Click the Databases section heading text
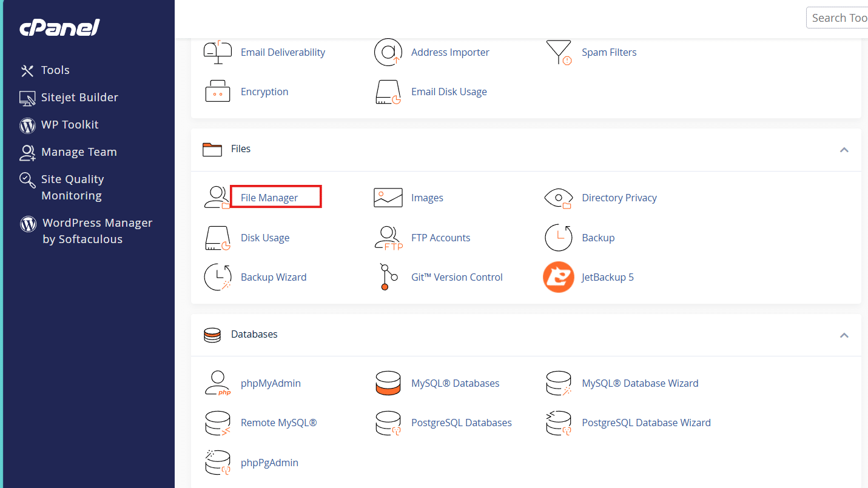Screen dimensions: 868x488 [x=254, y=334]
